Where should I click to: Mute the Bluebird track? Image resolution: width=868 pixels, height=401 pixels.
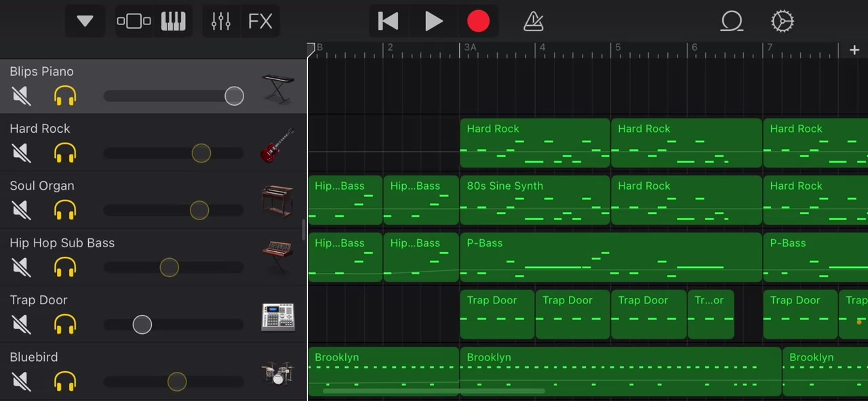(22, 381)
